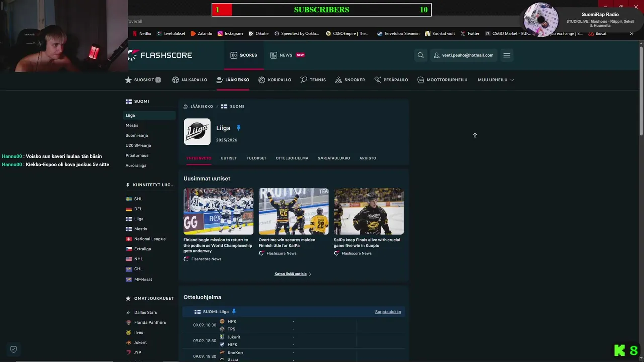Unpin Liiga using the header pin icon
The width and height of the screenshot is (644, 362).
(x=239, y=128)
